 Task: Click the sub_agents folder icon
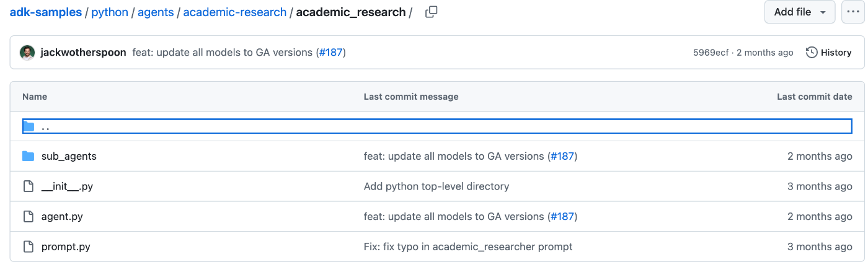(28, 156)
